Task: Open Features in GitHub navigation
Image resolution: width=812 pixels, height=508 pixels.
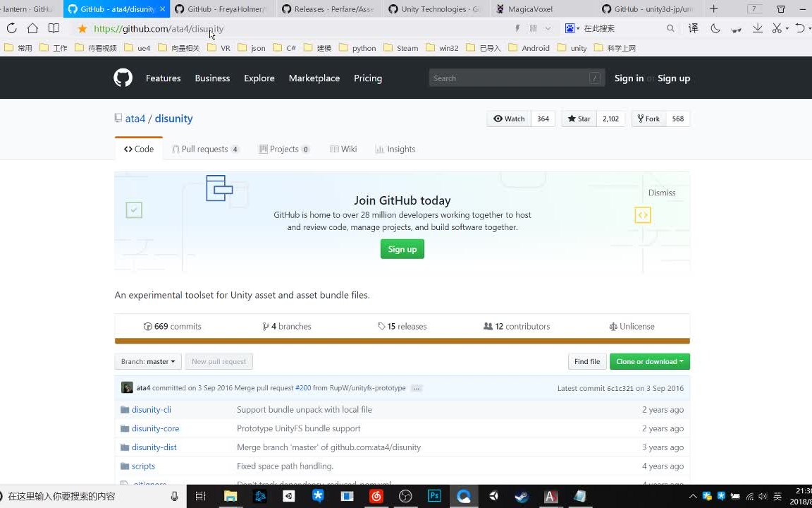Action: (x=163, y=78)
